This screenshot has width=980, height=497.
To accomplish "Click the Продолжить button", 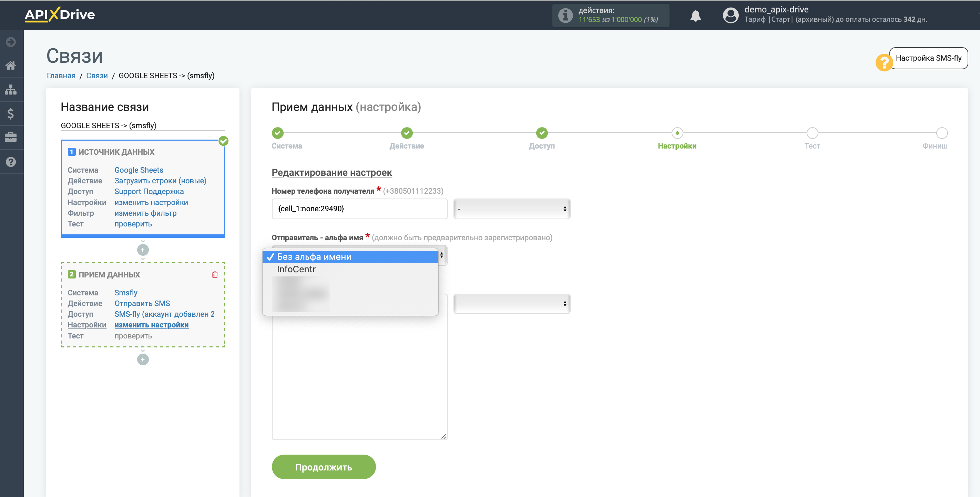I will pos(324,467).
